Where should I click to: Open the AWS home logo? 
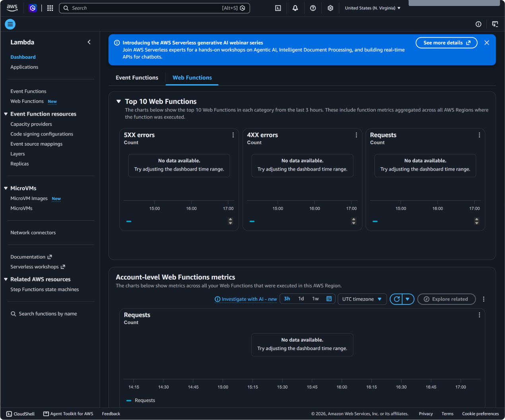pyautogui.click(x=12, y=8)
